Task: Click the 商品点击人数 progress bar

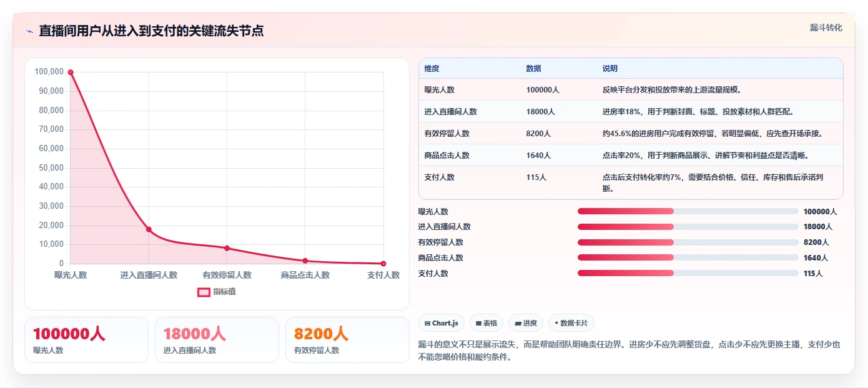Action: tap(688, 257)
